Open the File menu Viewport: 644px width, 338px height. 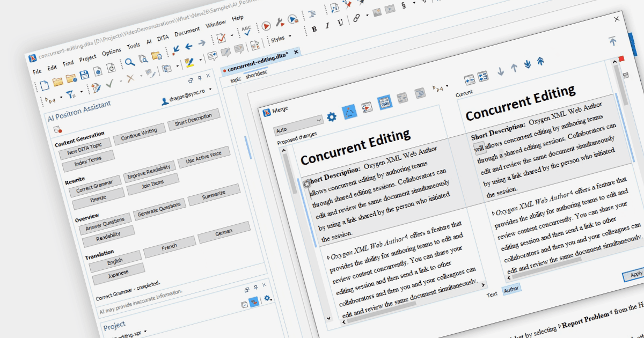pos(37,71)
